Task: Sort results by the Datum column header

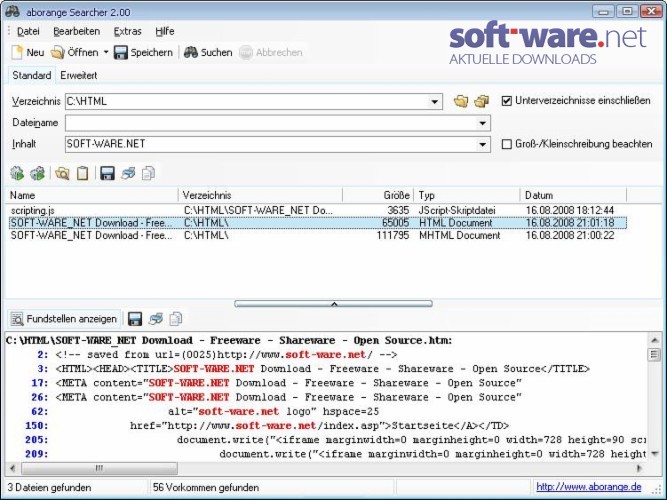Action: pos(573,195)
